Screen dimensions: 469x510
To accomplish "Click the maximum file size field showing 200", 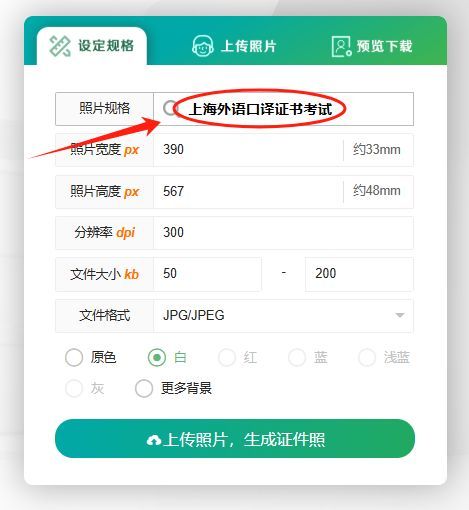I will tap(359, 274).
